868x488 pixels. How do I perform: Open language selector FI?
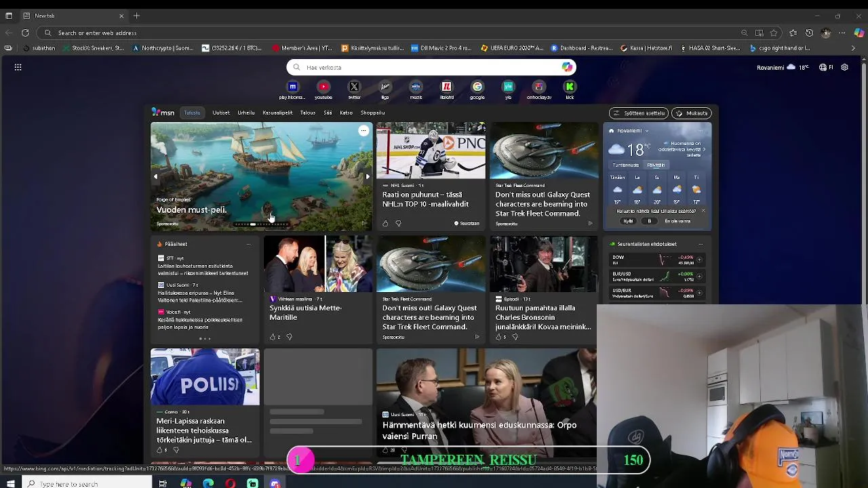827,67
